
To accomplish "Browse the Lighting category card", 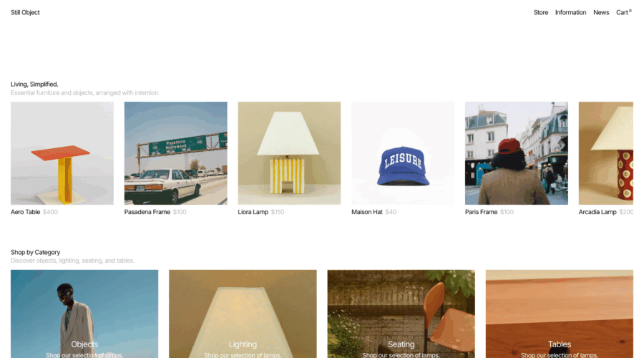I will pyautogui.click(x=243, y=314).
